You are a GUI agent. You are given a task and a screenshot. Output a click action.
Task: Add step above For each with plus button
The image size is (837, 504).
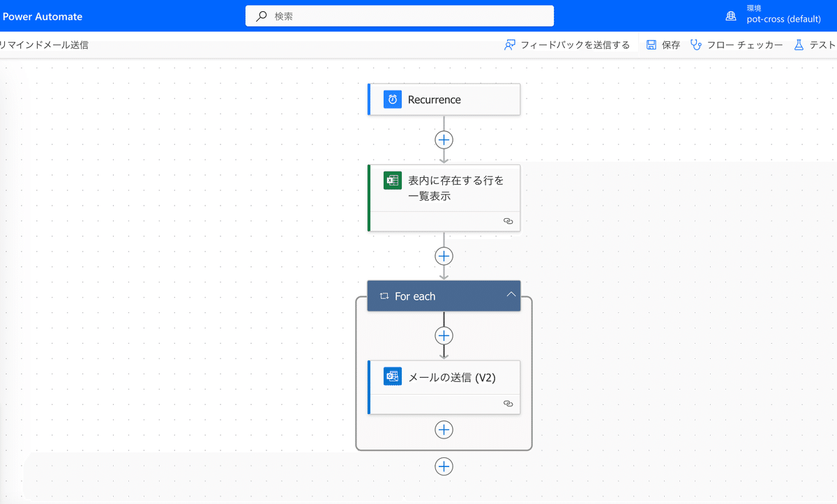(444, 256)
